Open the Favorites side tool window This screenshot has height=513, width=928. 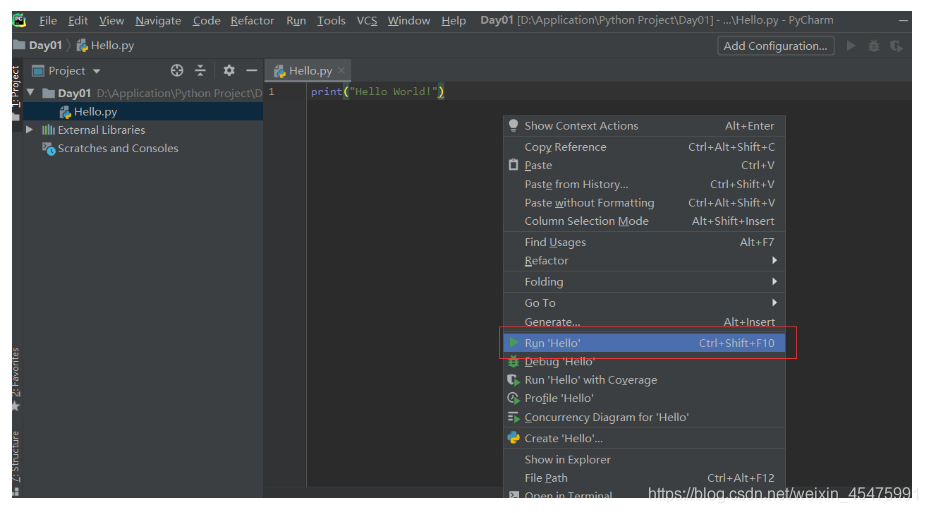pyautogui.click(x=16, y=379)
